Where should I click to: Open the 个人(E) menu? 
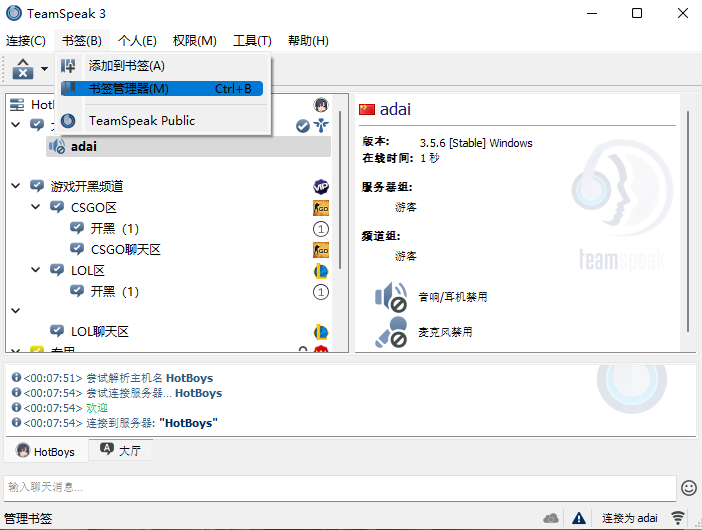click(137, 41)
